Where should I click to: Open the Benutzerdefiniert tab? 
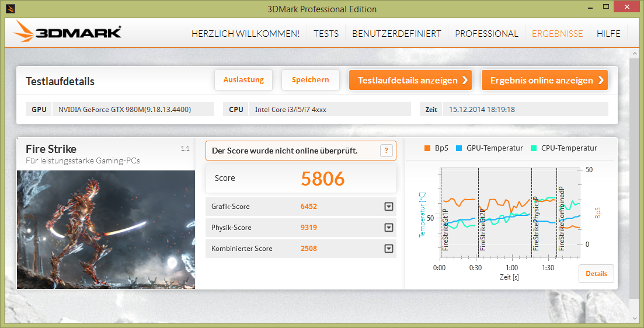pyautogui.click(x=397, y=34)
